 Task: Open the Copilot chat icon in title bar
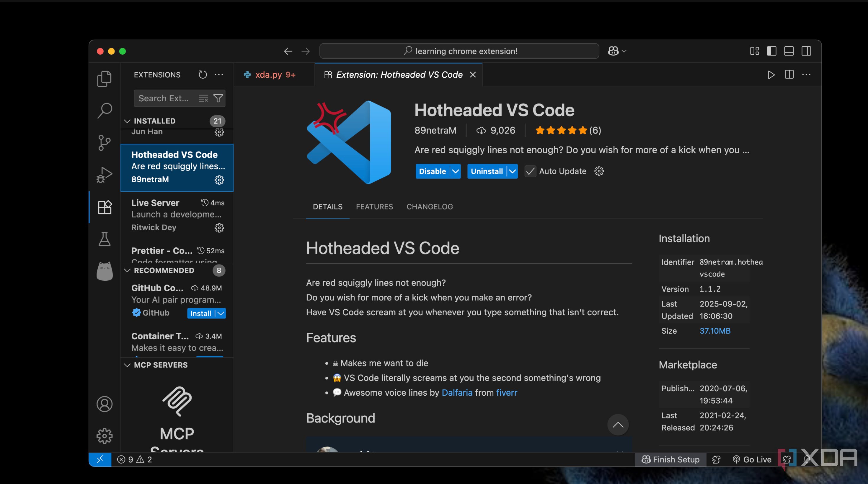pos(613,51)
